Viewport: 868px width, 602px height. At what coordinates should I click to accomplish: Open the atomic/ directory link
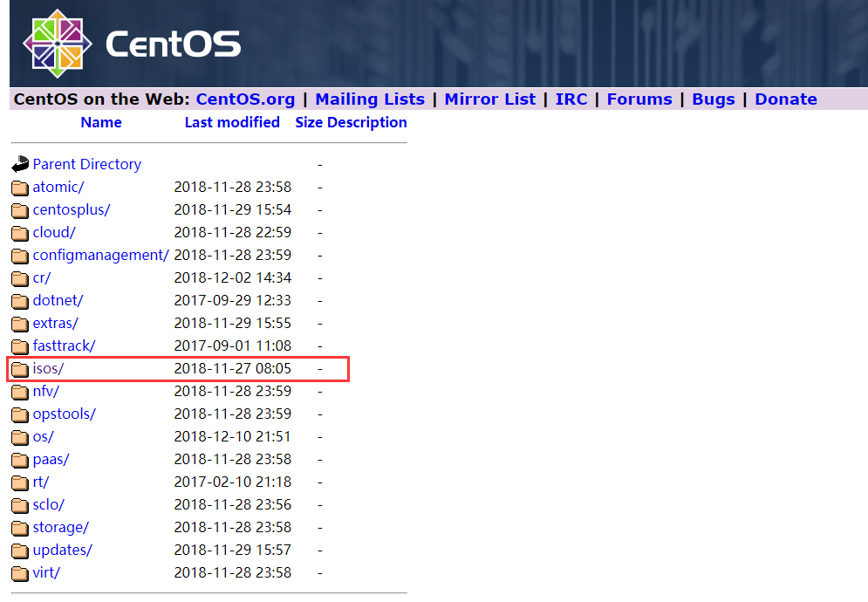[58, 188]
